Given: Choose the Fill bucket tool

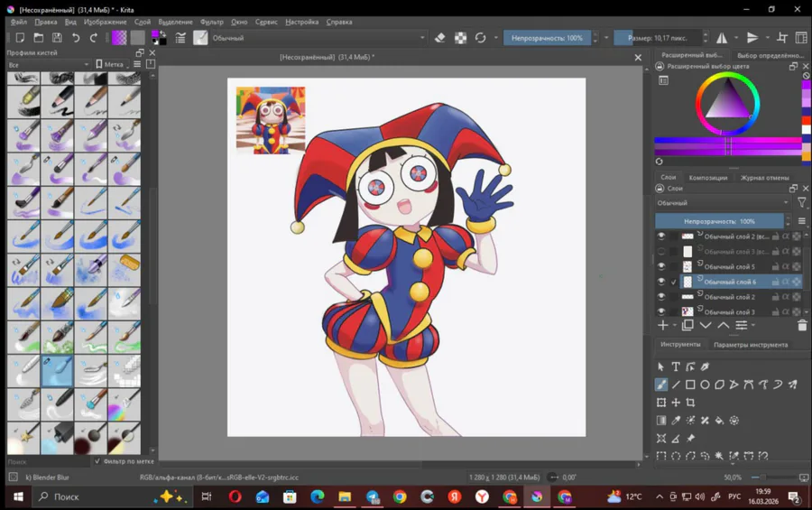Looking at the screenshot, I should [719, 421].
